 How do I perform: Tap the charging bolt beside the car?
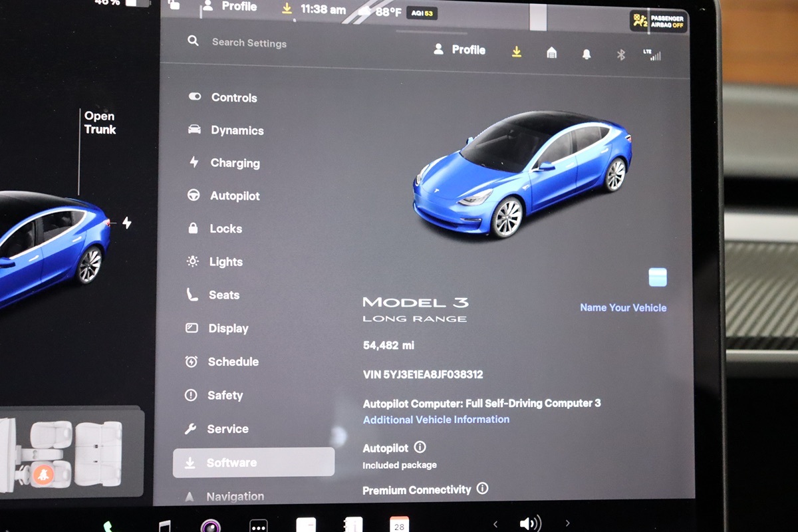(x=126, y=223)
